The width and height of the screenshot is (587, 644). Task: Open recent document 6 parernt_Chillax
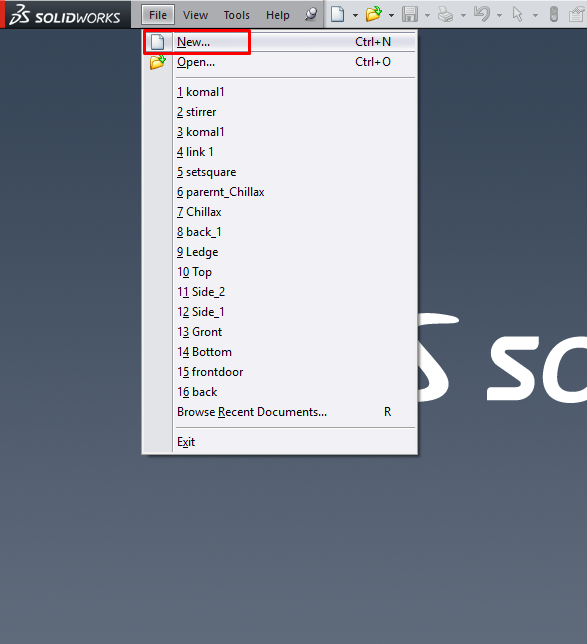280,192
